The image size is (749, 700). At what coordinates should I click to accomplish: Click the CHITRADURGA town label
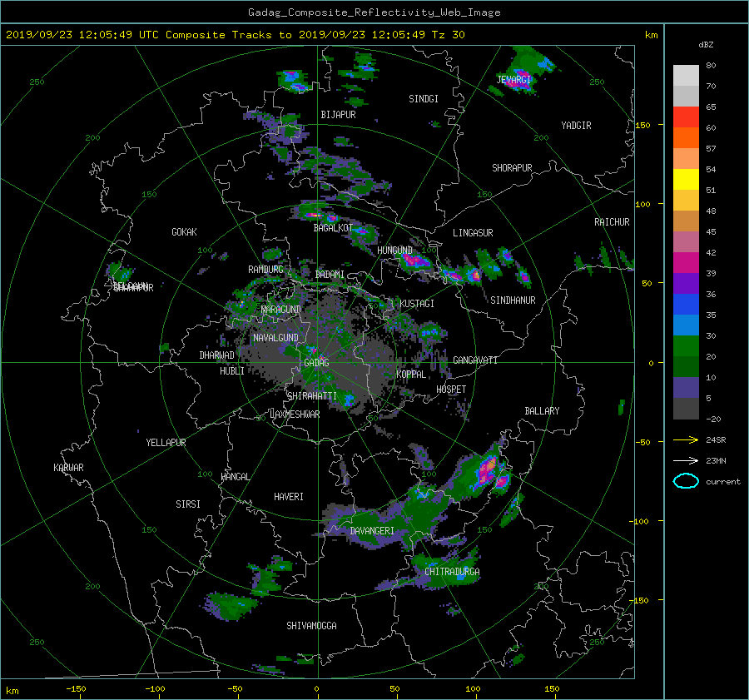coord(452,572)
